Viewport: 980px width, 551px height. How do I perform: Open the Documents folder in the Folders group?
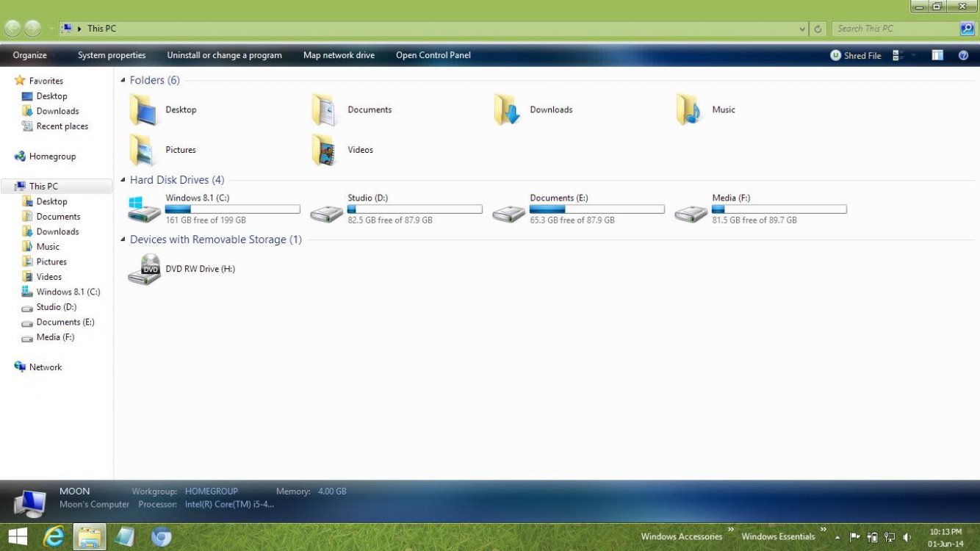pos(352,110)
